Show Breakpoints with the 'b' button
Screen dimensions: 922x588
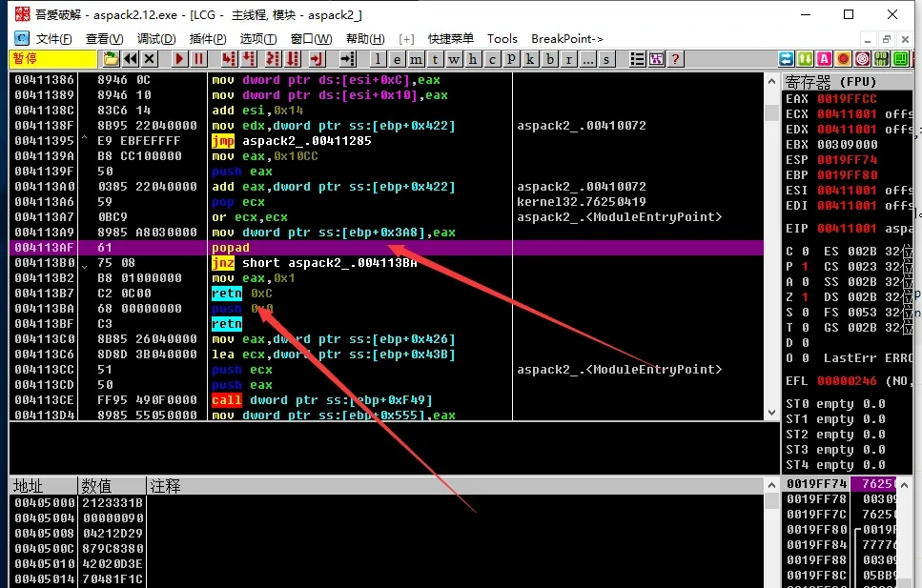(x=550, y=59)
